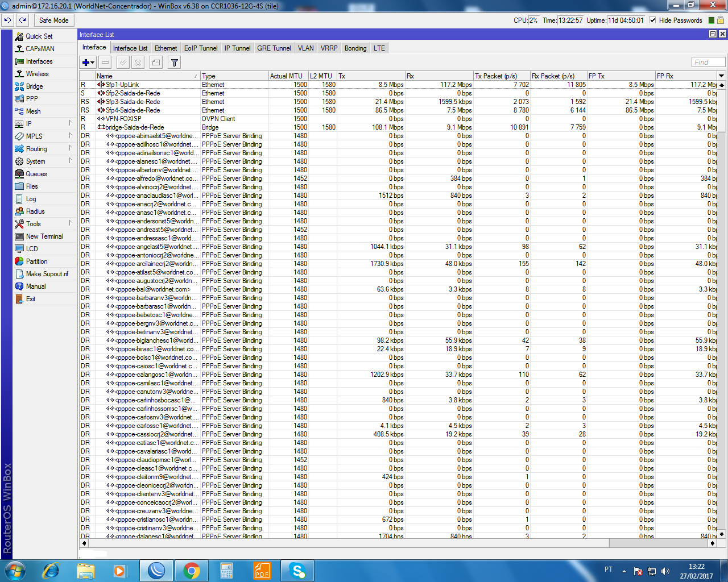
Task: Expand the Tools submenu arrow
Action: pyautogui.click(x=71, y=223)
